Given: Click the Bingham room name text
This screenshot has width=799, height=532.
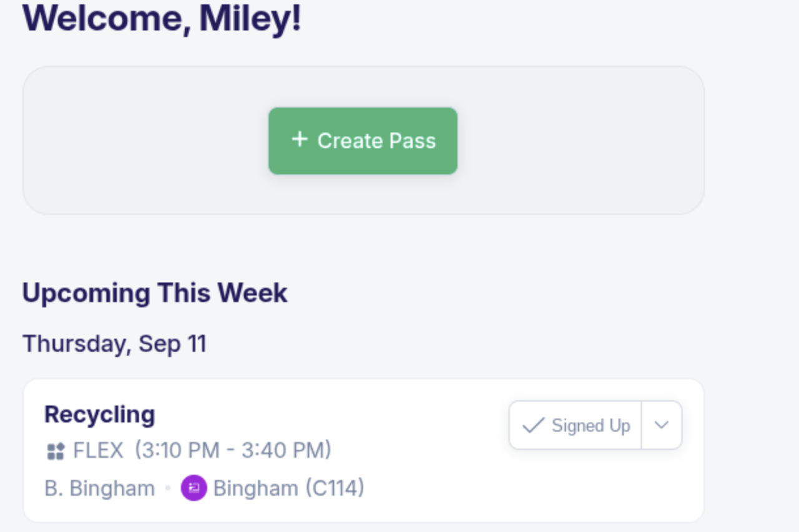Looking at the screenshot, I should coord(256,488).
